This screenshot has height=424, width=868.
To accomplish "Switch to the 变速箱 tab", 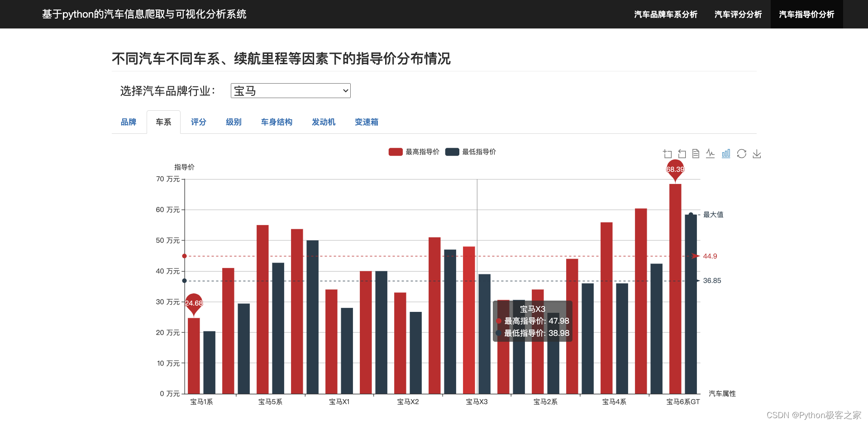I will 367,122.
